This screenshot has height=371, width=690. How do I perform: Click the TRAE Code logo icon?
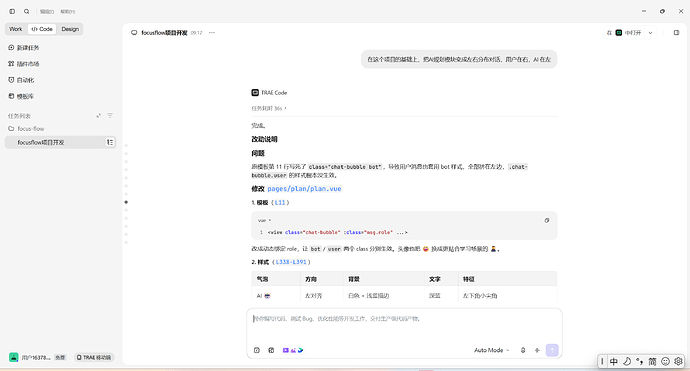coord(255,92)
